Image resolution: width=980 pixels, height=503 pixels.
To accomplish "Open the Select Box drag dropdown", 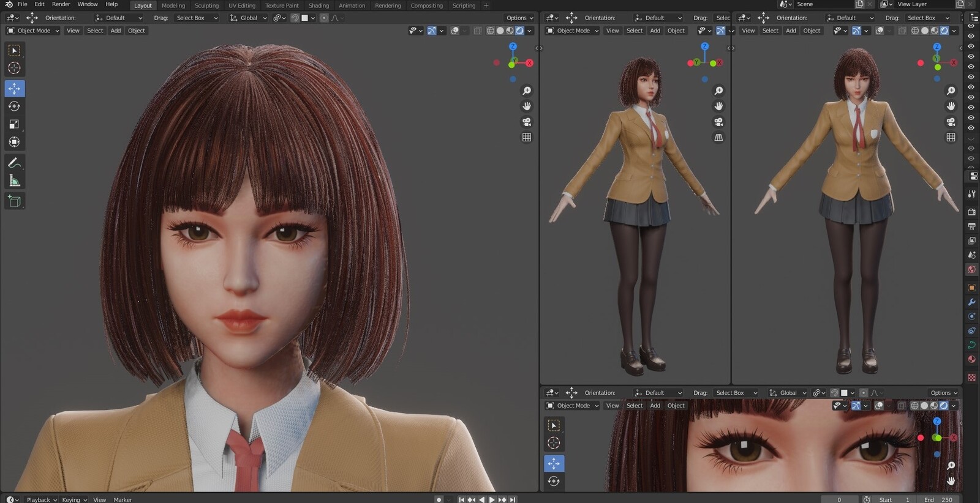I will pos(197,18).
